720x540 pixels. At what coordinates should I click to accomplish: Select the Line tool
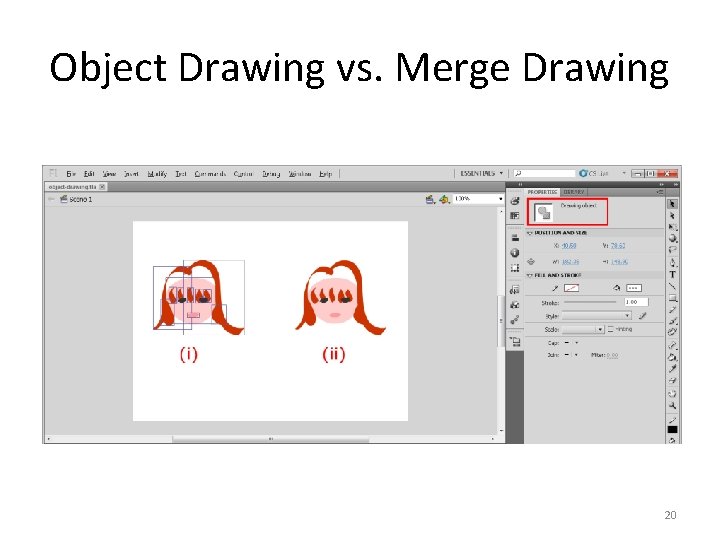672,286
